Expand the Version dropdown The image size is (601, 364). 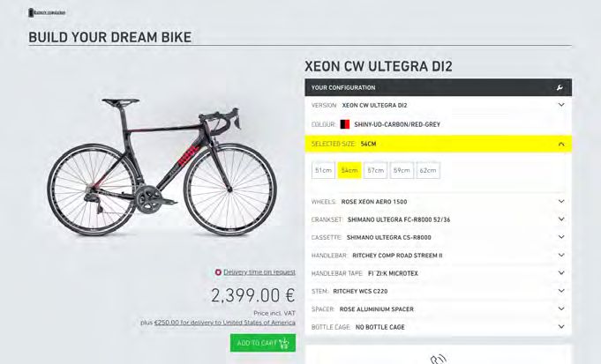pos(561,105)
